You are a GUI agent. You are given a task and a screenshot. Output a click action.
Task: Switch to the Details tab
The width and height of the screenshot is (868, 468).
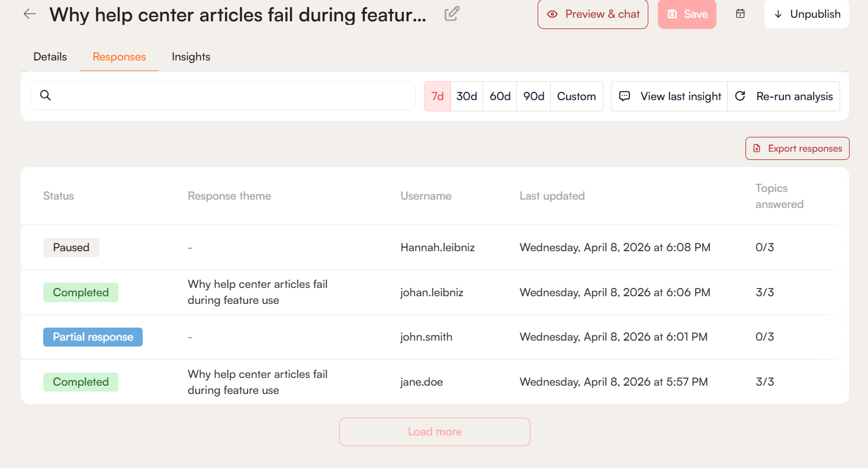(x=50, y=57)
